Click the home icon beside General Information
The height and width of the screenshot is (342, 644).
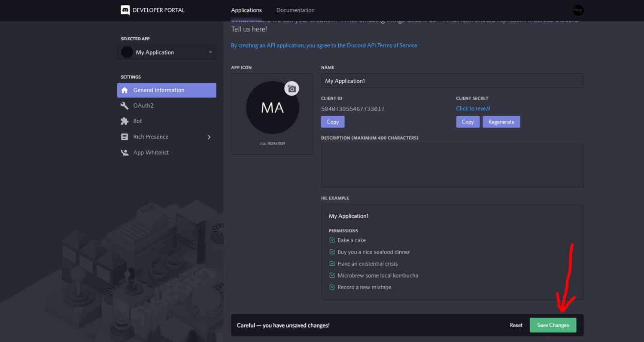pos(125,90)
